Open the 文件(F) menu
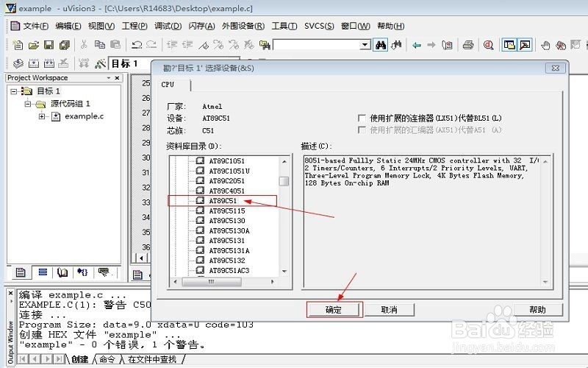Screen dimensions: 588x368 coord(36,26)
